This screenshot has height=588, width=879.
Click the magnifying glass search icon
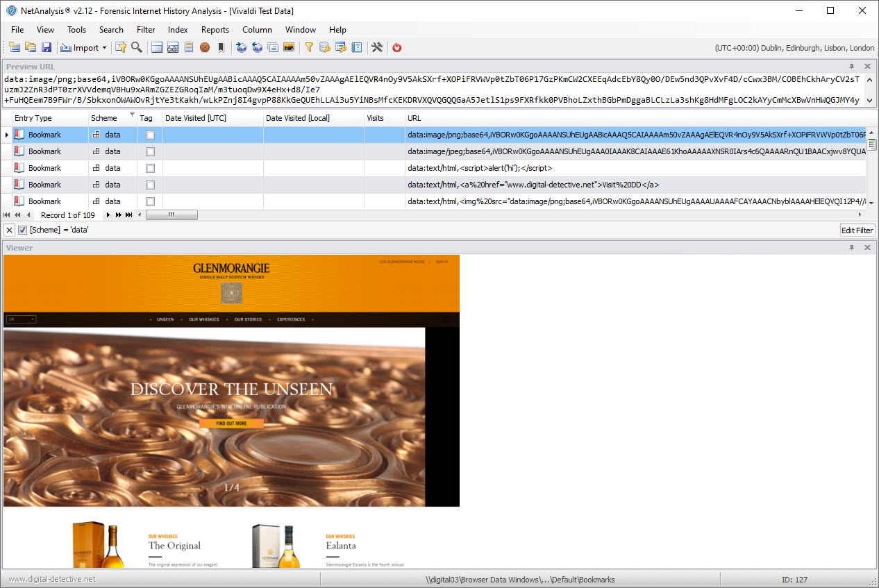(x=137, y=47)
